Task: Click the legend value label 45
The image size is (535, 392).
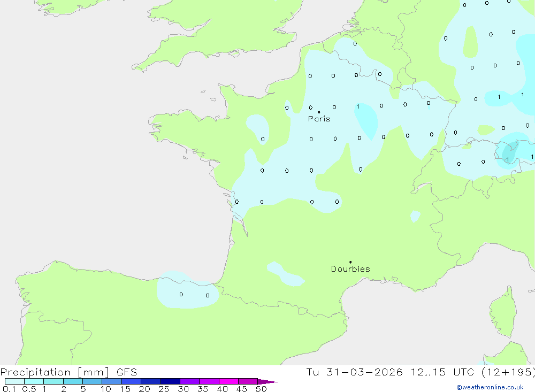Action: point(242,389)
